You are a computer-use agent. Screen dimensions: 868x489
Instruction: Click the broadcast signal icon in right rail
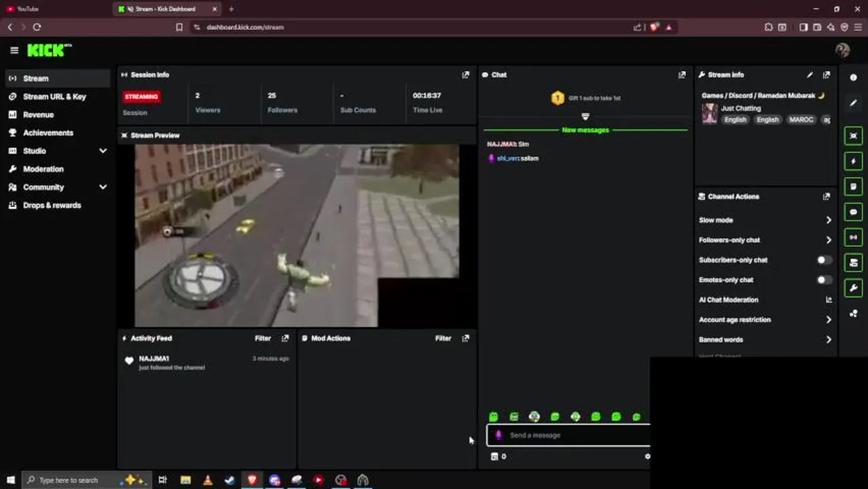[854, 237]
